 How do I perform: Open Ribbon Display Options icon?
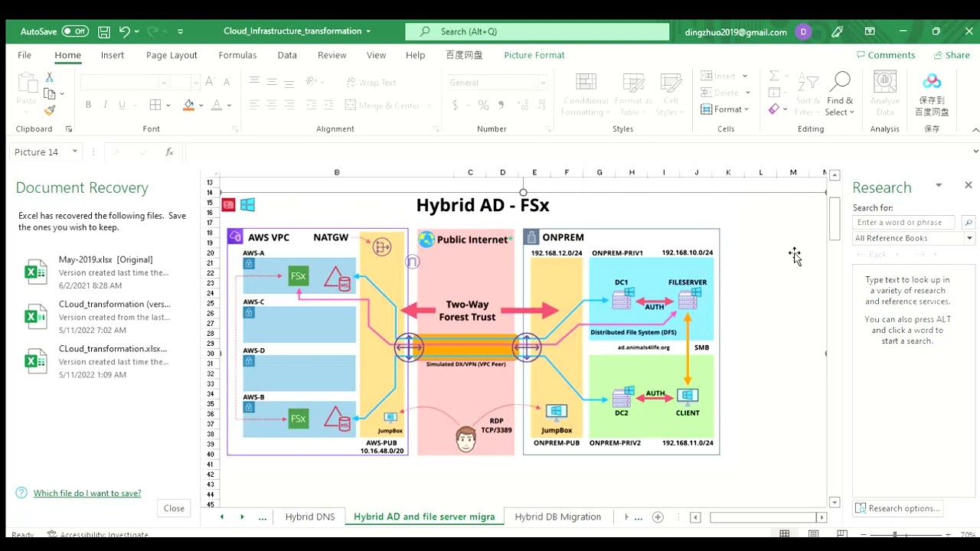pos(870,31)
